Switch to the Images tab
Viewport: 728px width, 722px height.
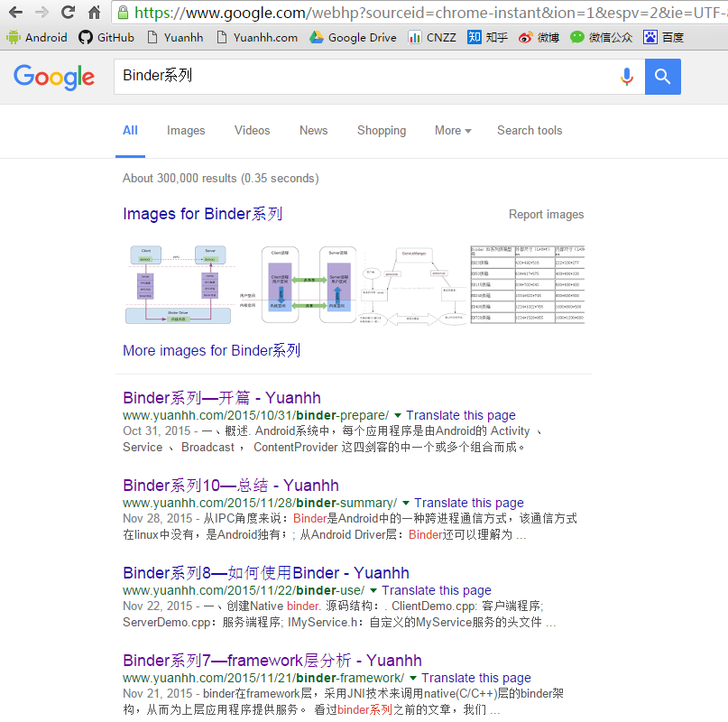click(x=186, y=131)
